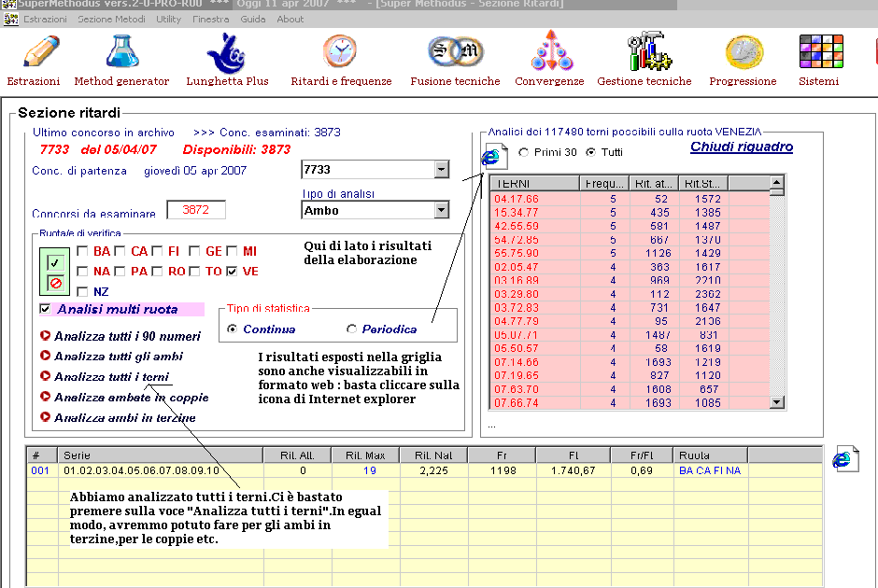Click the Ruota column header

click(x=711, y=455)
